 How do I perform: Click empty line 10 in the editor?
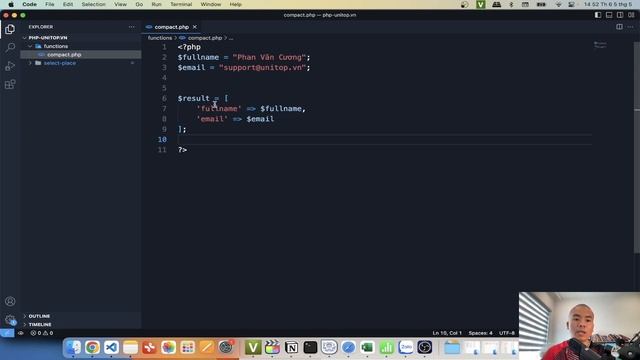click(384, 140)
